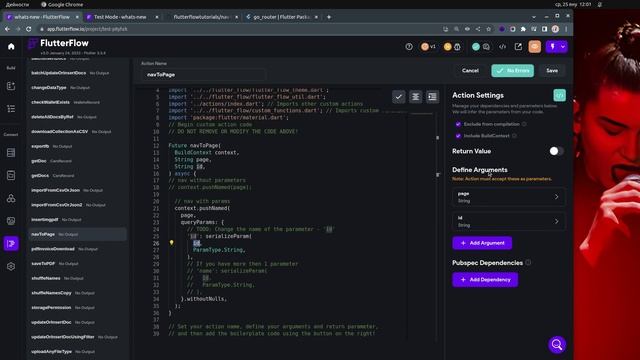The width and height of the screenshot is (640, 360).
Task: Switch to flutterflowtutorials tab
Action: click(x=202, y=17)
